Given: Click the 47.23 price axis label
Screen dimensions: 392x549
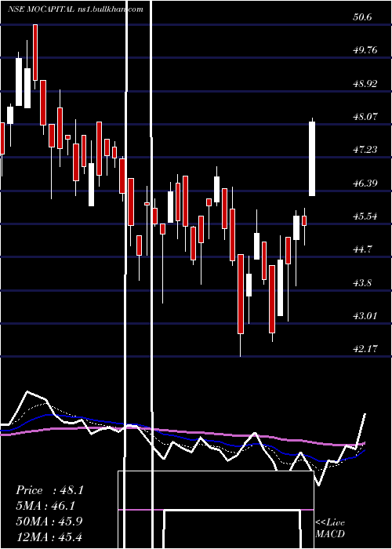Looking at the screenshot, I should pyautogui.click(x=365, y=150).
